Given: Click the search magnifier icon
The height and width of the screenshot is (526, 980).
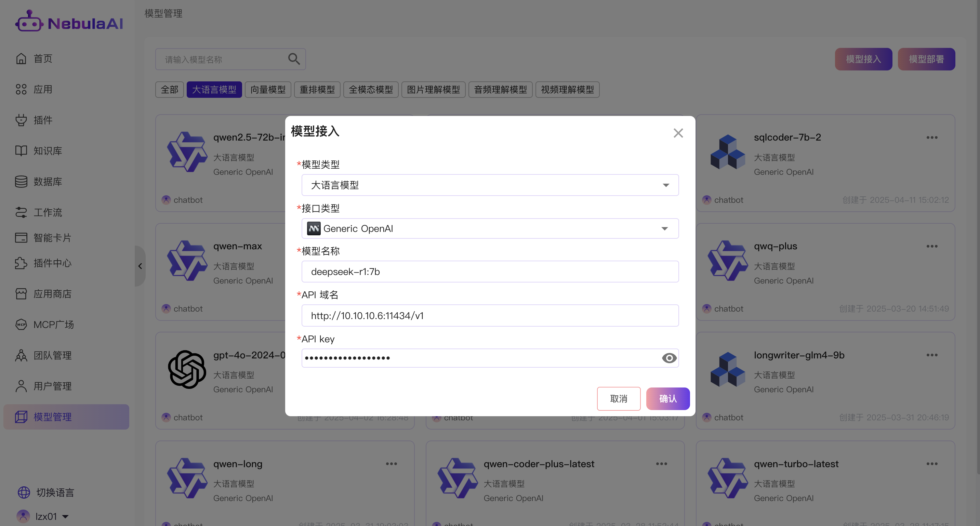Looking at the screenshot, I should click(x=294, y=59).
